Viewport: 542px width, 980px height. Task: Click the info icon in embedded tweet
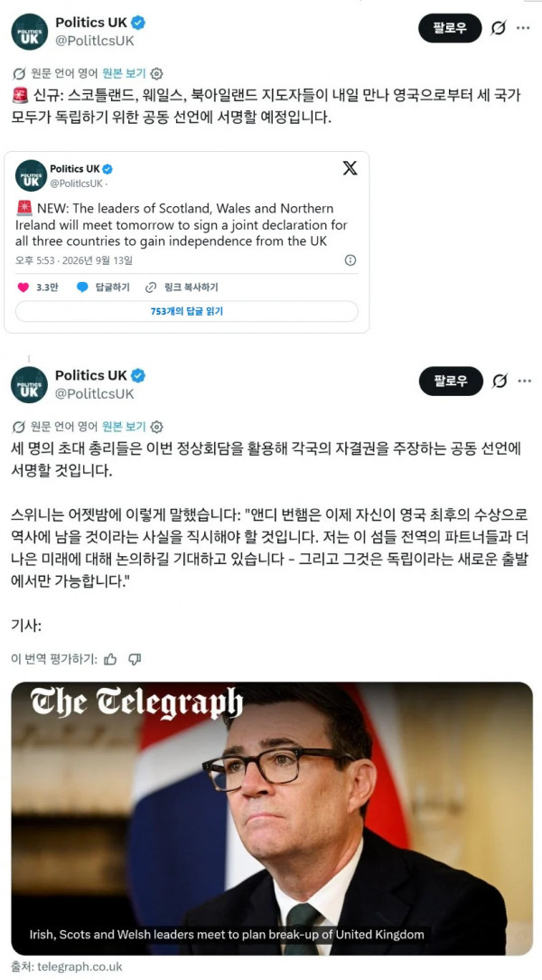pos(350,260)
